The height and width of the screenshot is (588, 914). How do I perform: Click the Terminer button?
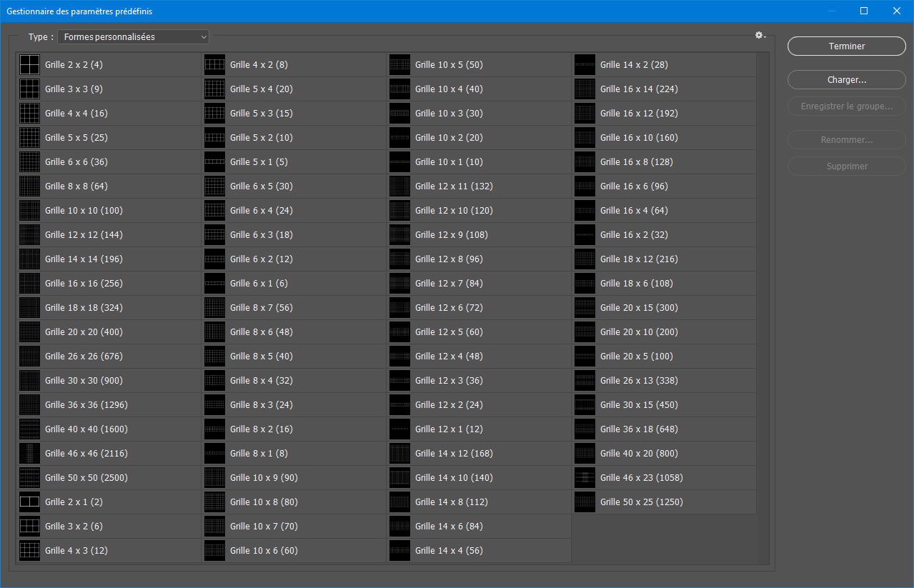(x=846, y=46)
